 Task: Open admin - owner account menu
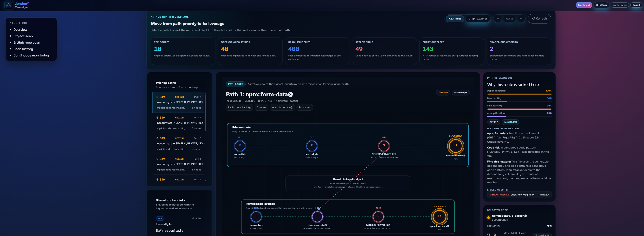[620, 5]
